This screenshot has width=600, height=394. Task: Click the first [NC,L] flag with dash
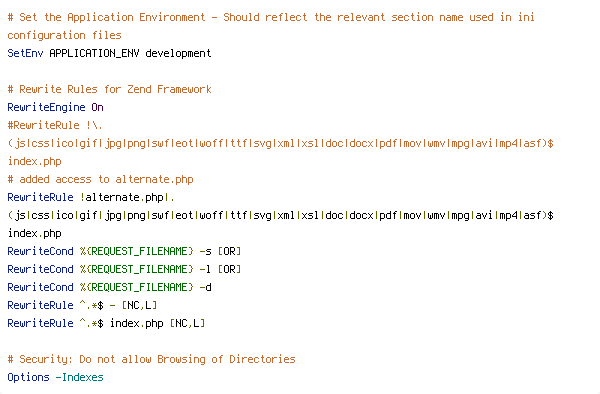[x=139, y=305]
